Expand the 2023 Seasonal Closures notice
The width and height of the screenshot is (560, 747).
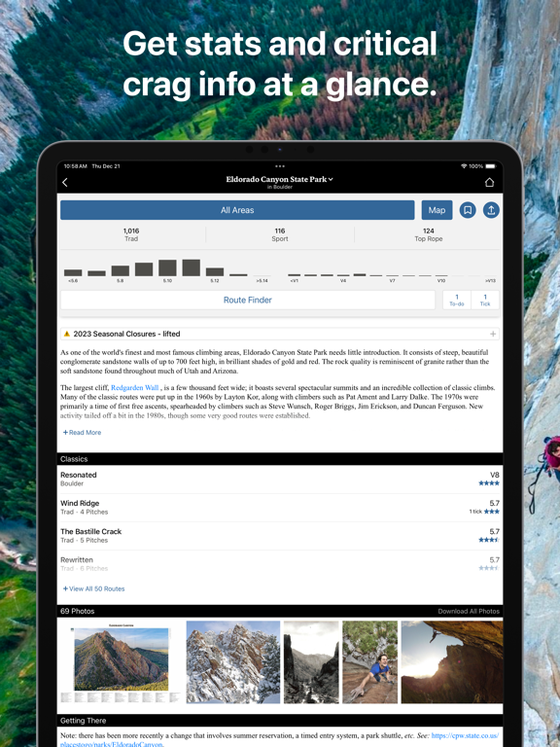(x=280, y=334)
